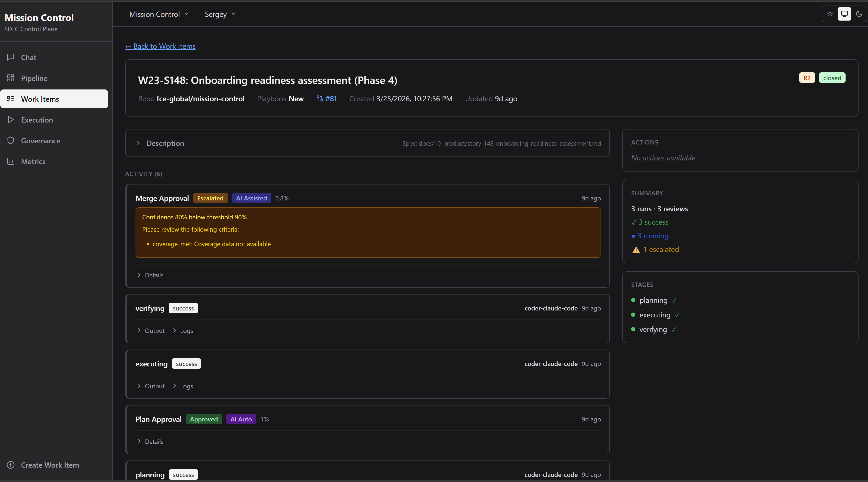Switch to light theme with the sun icon

(x=830, y=14)
